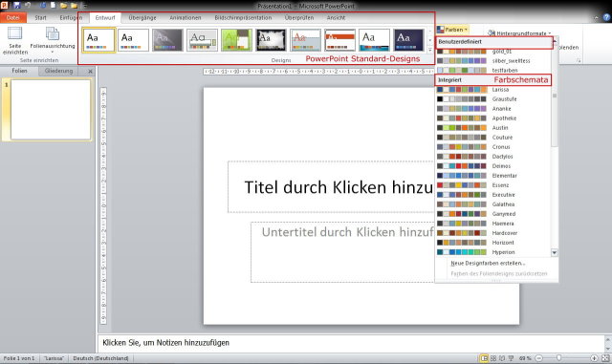The height and width of the screenshot is (364, 612).
Task: Start the slideshow from status bar icon
Action: (511, 358)
